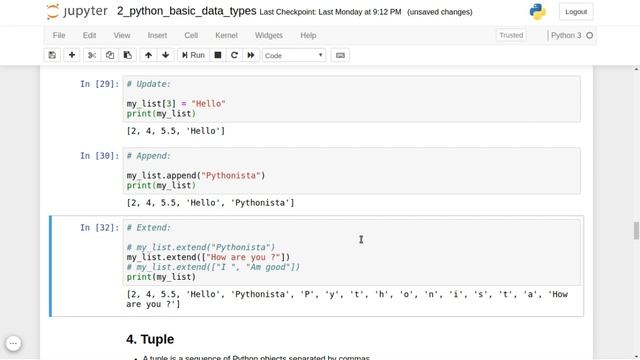Restart kernel and rerun all icon
This screenshot has height=360, width=640.
pyautogui.click(x=251, y=55)
